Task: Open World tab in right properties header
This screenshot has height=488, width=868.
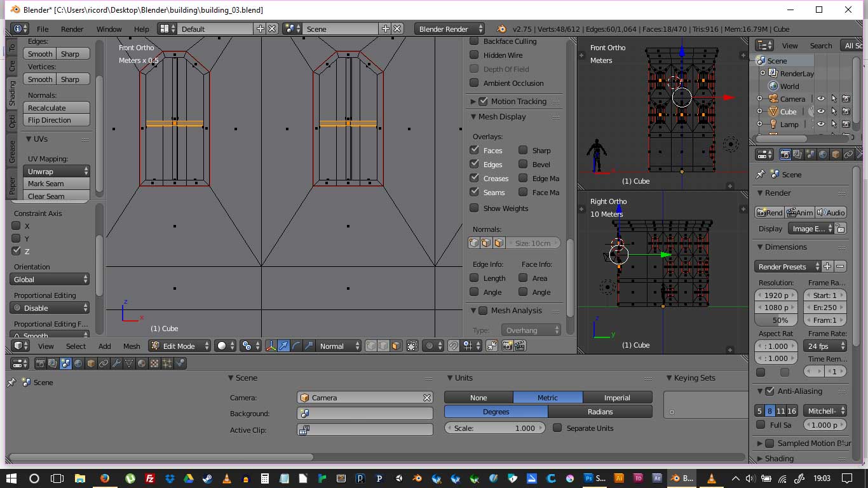Action: (823, 154)
